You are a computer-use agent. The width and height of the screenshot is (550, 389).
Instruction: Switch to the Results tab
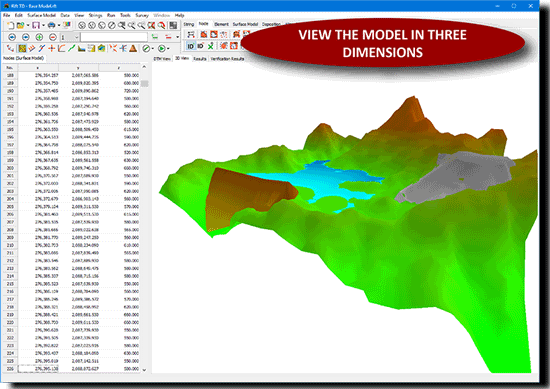coord(200,59)
